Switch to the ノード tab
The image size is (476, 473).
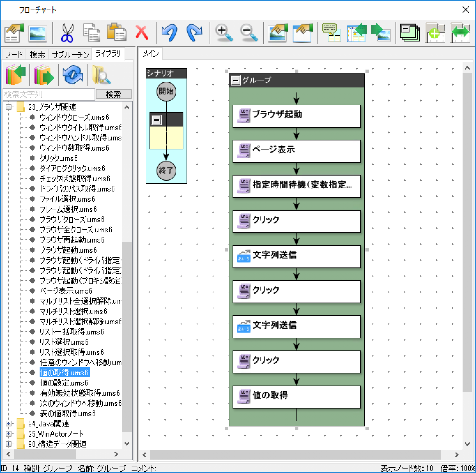(15, 55)
